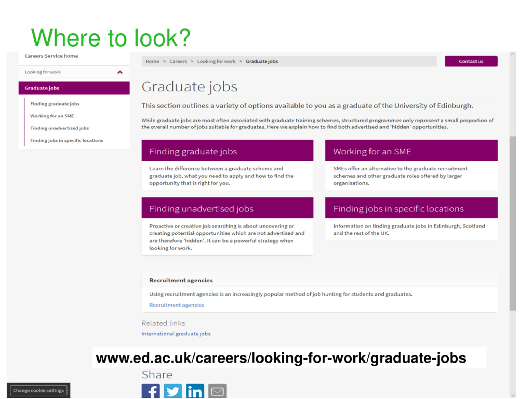The width and height of the screenshot is (532, 399).
Task: Select Graduate jobs in the sidebar
Action: click(74, 88)
